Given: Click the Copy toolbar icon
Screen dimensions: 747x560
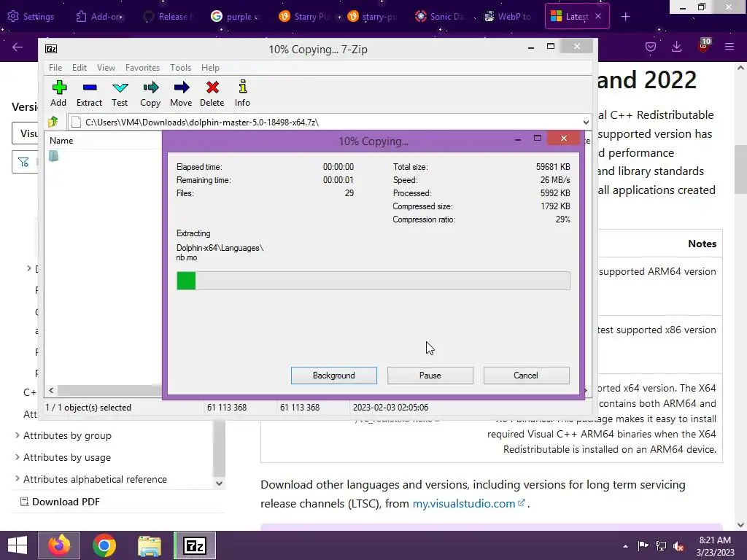Looking at the screenshot, I should pyautogui.click(x=150, y=93).
